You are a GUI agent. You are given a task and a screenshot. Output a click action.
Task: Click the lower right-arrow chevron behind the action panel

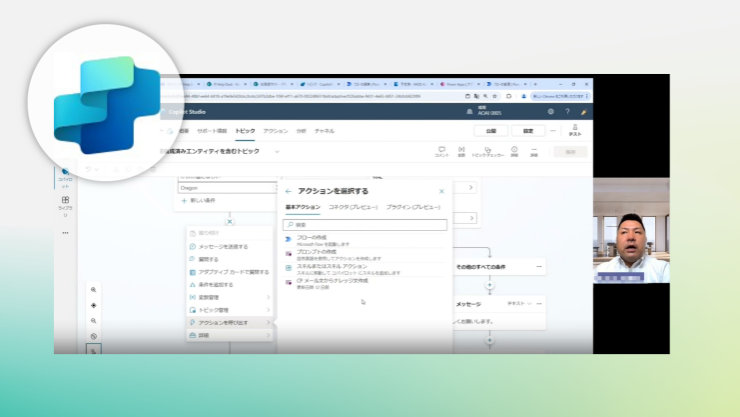471,218
